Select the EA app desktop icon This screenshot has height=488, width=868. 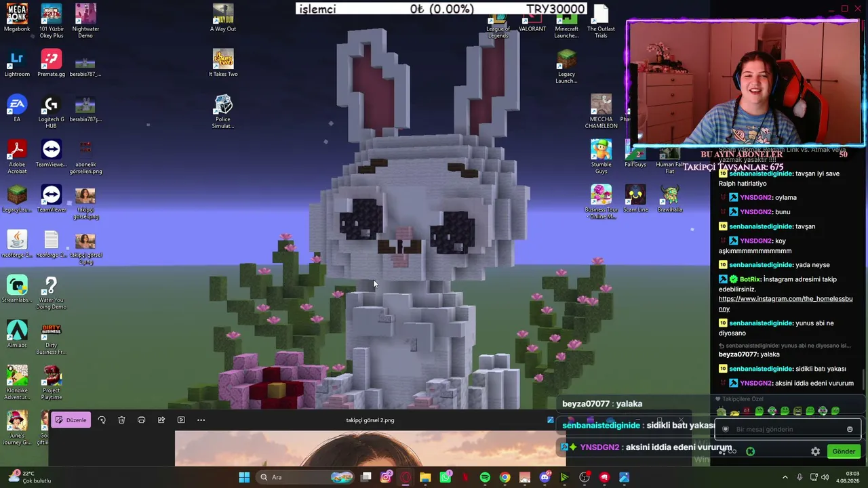pyautogui.click(x=17, y=108)
